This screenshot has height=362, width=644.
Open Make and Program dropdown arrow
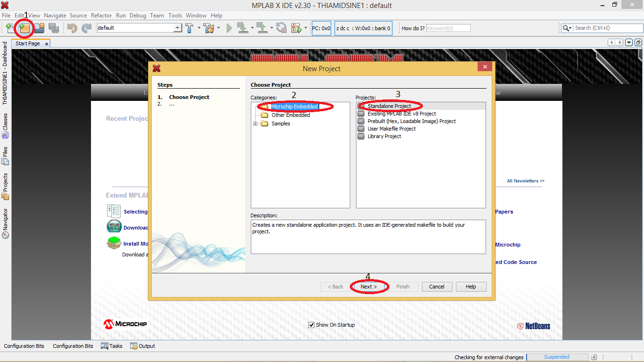point(252,28)
